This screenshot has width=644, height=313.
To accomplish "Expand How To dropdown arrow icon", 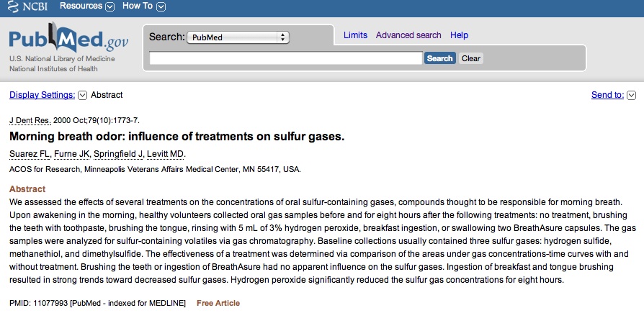I will tap(161, 7).
